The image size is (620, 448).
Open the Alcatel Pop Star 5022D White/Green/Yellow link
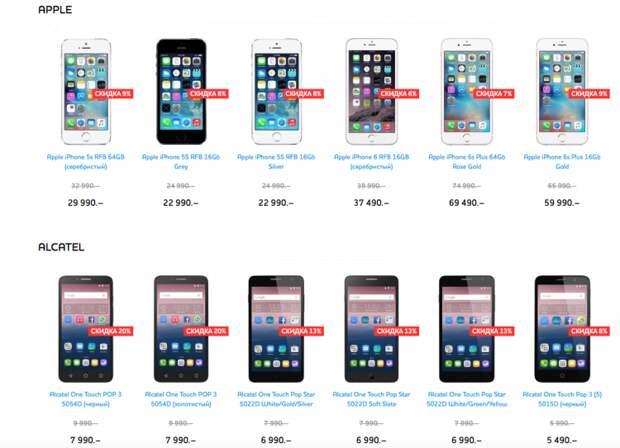tap(467, 399)
